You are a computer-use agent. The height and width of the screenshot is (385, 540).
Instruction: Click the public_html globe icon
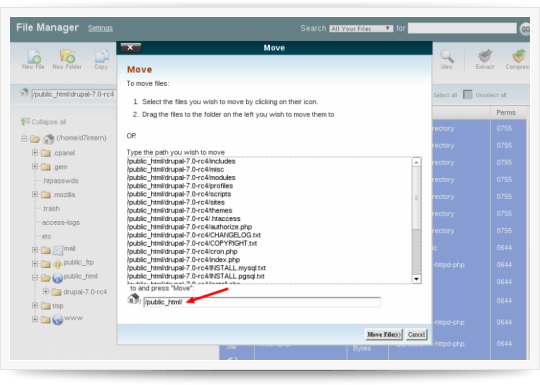58,278
